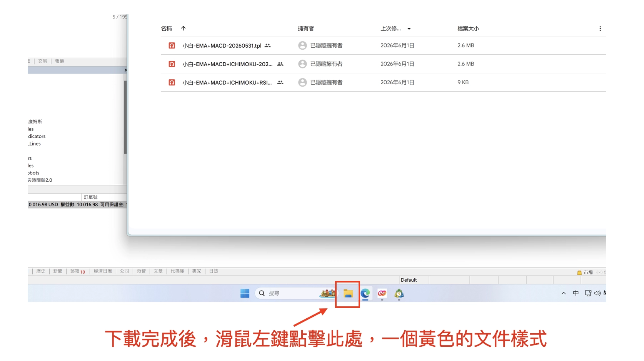Click owner avatar in the ICHIMOKU-202... row
This screenshot has height=361, width=644.
(x=302, y=64)
